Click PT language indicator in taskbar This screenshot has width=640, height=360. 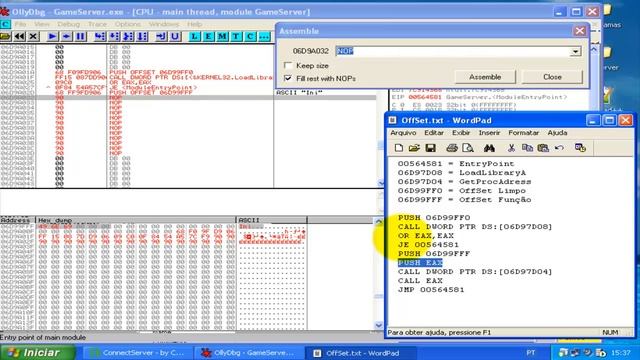pos(531,353)
